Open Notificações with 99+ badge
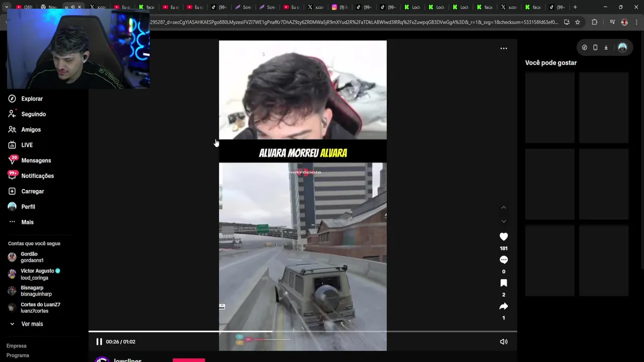The image size is (644, 362). 31,176
